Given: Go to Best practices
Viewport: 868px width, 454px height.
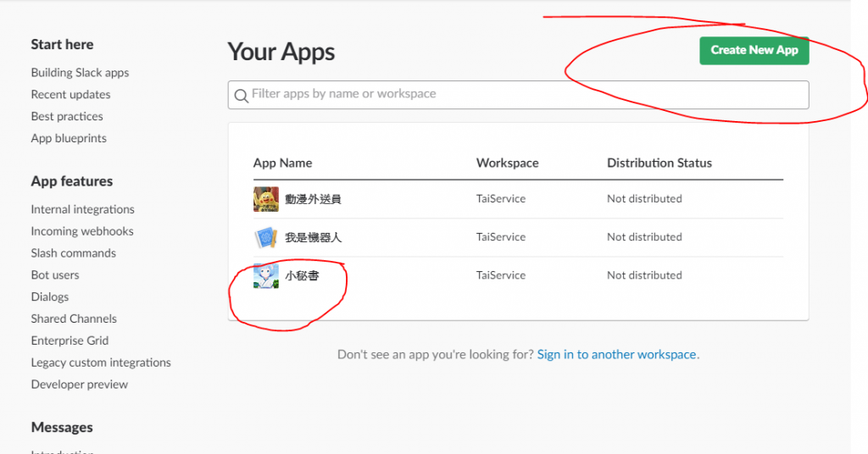Looking at the screenshot, I should tap(67, 116).
